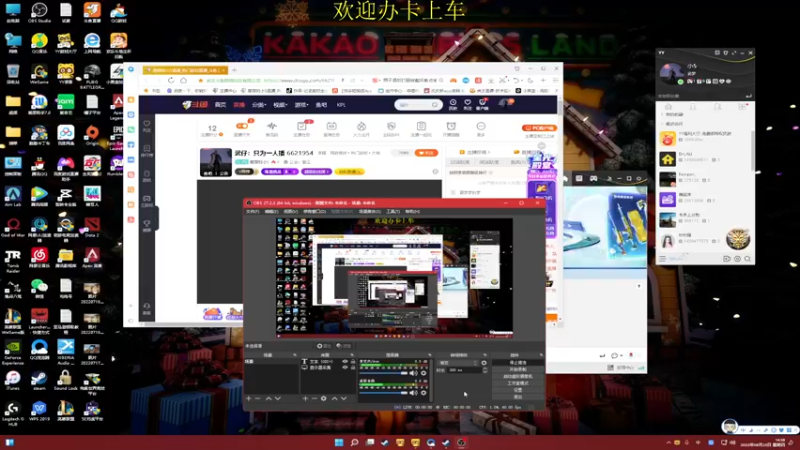Open the Aim Lab desktop shortcut
The height and width of the screenshot is (450, 800).
(x=13, y=196)
